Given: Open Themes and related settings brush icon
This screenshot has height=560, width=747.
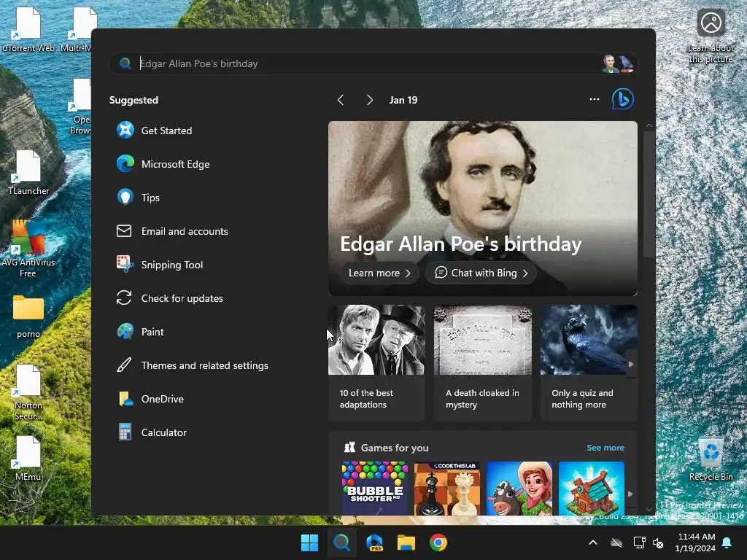Looking at the screenshot, I should click(x=124, y=365).
